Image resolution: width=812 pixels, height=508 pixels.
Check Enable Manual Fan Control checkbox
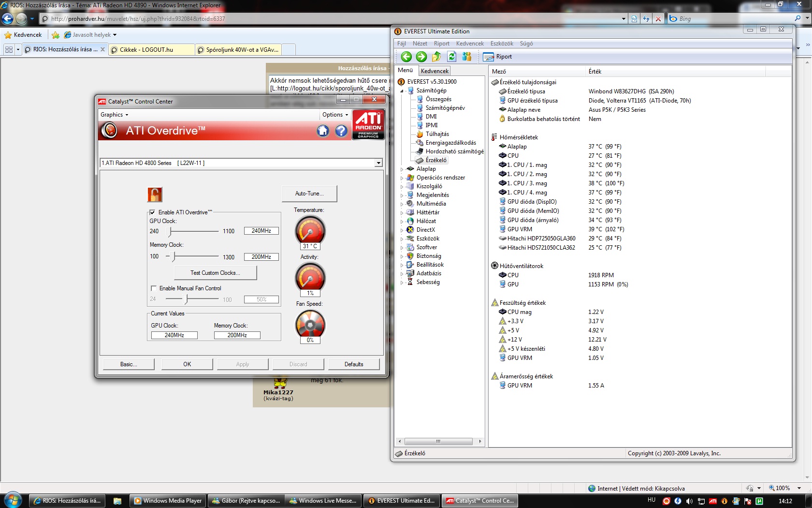(x=154, y=288)
